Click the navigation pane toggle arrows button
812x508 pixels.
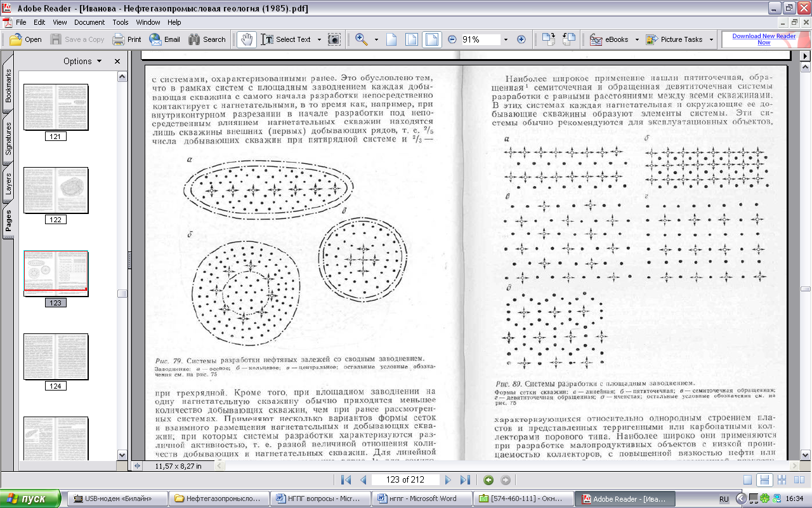click(x=138, y=465)
